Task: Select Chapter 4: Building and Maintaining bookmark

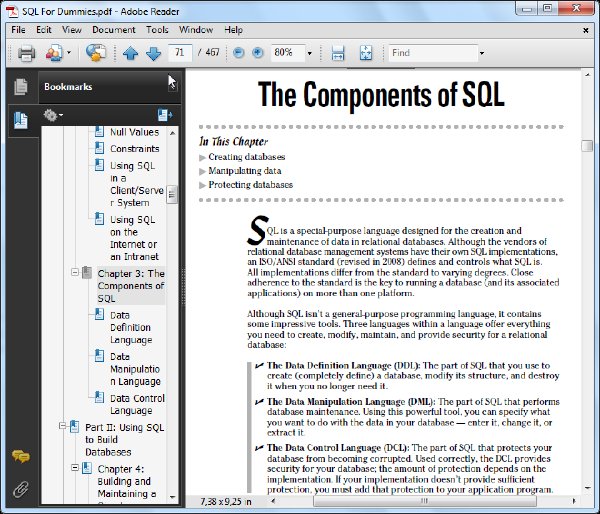Action: (126, 481)
